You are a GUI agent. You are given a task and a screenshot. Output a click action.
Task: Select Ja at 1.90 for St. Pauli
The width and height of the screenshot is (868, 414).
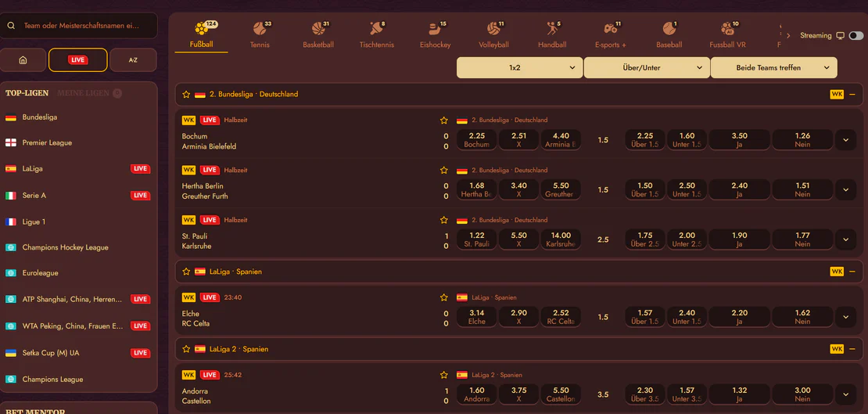click(x=740, y=239)
